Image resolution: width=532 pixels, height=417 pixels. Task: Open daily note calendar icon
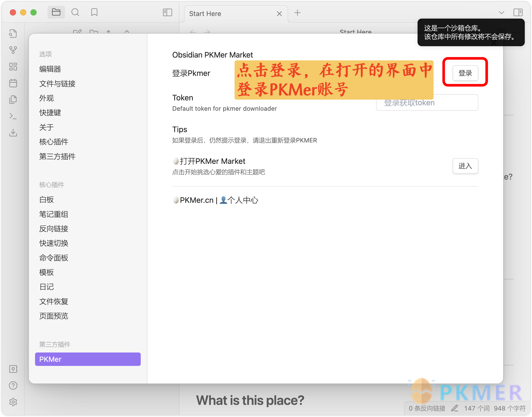13,83
